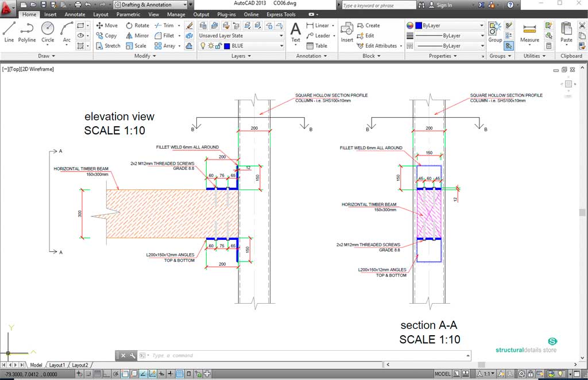The image size is (588, 380).
Task: Select the Line tool in Draw panel
Action: coord(9,33)
